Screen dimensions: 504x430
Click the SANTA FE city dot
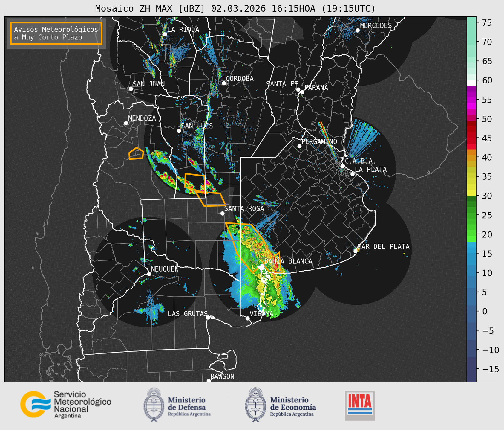click(298, 89)
